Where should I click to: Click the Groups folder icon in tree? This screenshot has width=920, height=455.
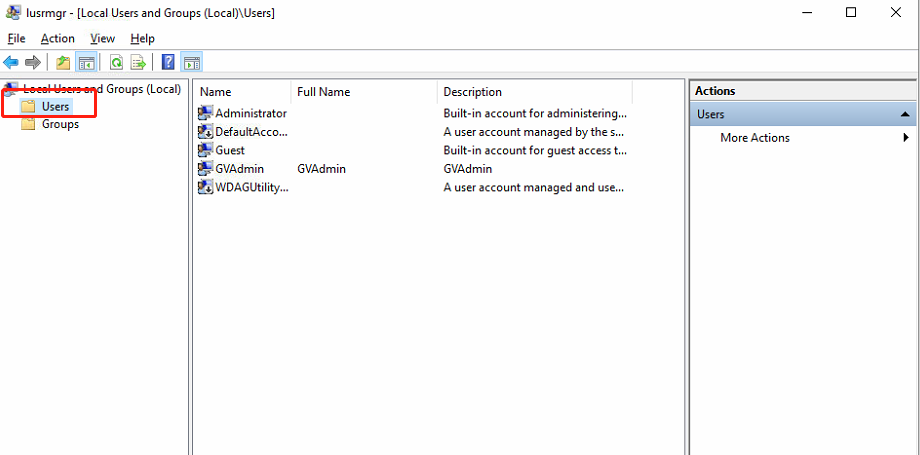28,124
